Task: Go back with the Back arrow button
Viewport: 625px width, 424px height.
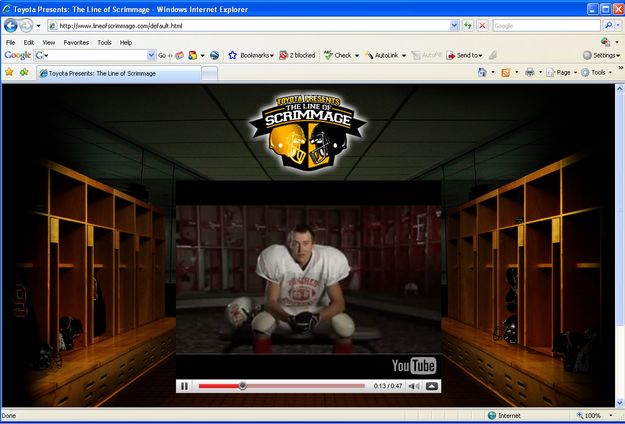Action: coord(11,26)
